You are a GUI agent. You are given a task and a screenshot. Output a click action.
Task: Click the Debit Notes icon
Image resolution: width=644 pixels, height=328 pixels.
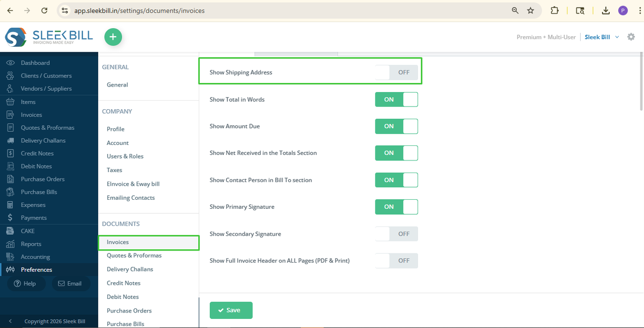click(10, 166)
